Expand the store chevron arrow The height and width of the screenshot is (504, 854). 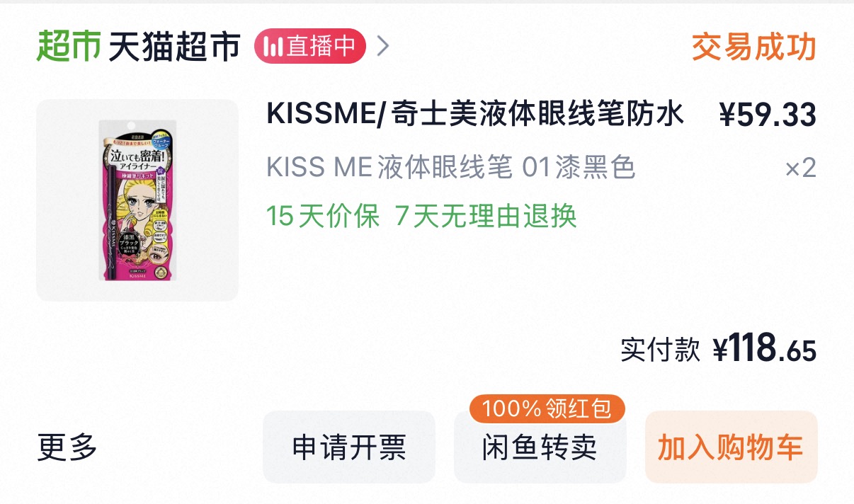point(383,47)
